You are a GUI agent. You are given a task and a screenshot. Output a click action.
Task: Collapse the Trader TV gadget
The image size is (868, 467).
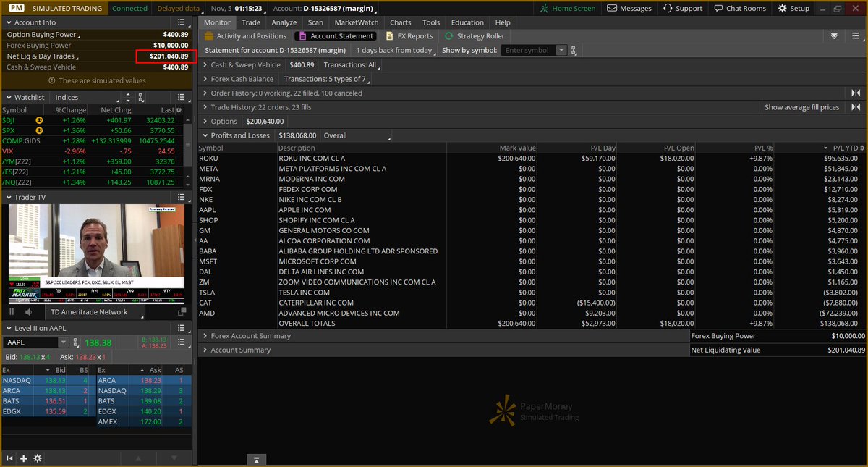(8, 197)
